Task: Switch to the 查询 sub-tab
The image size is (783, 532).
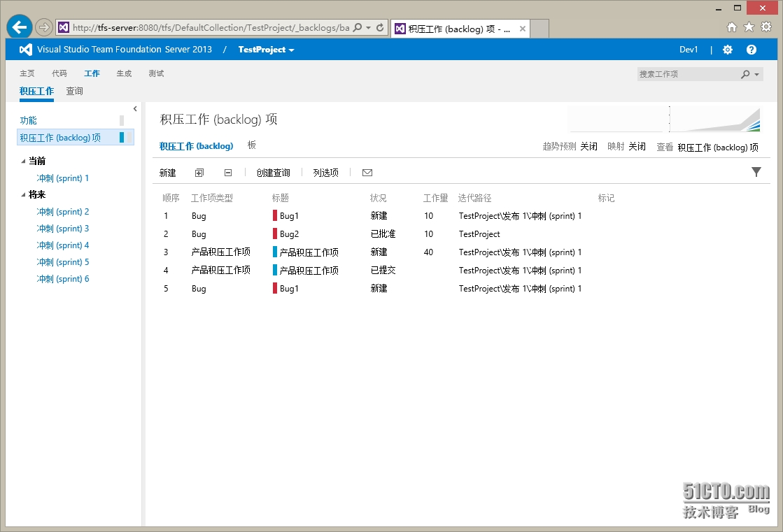Action: (x=74, y=91)
